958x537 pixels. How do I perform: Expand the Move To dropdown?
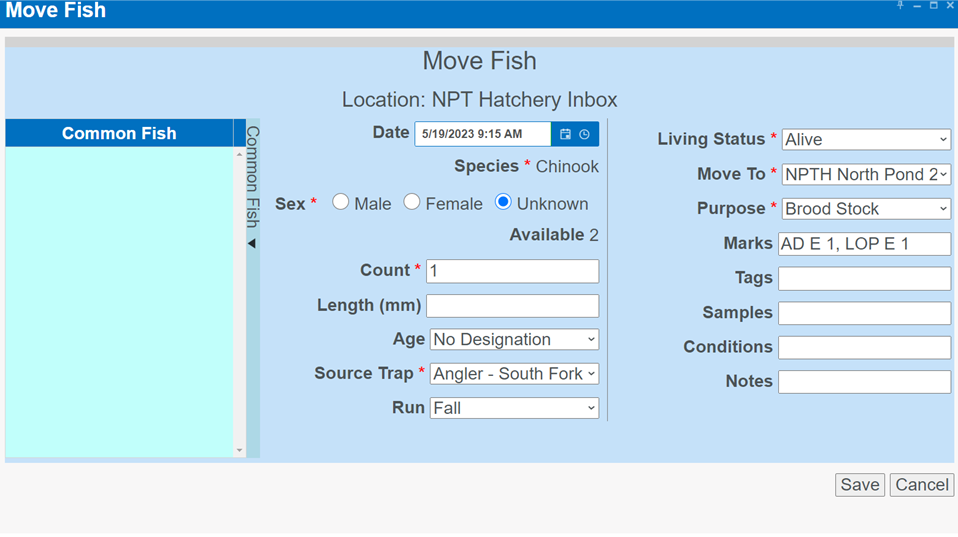[x=866, y=174]
